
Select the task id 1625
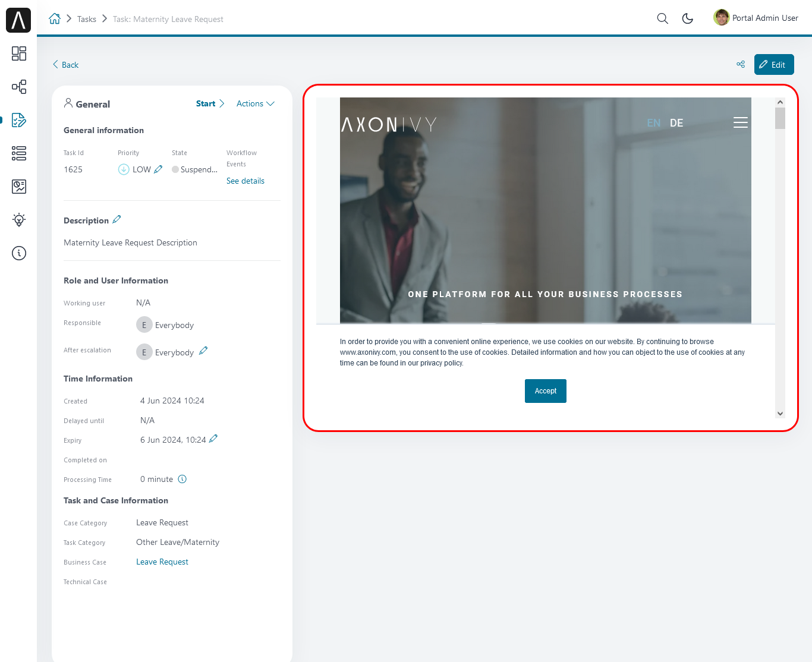pos(73,169)
